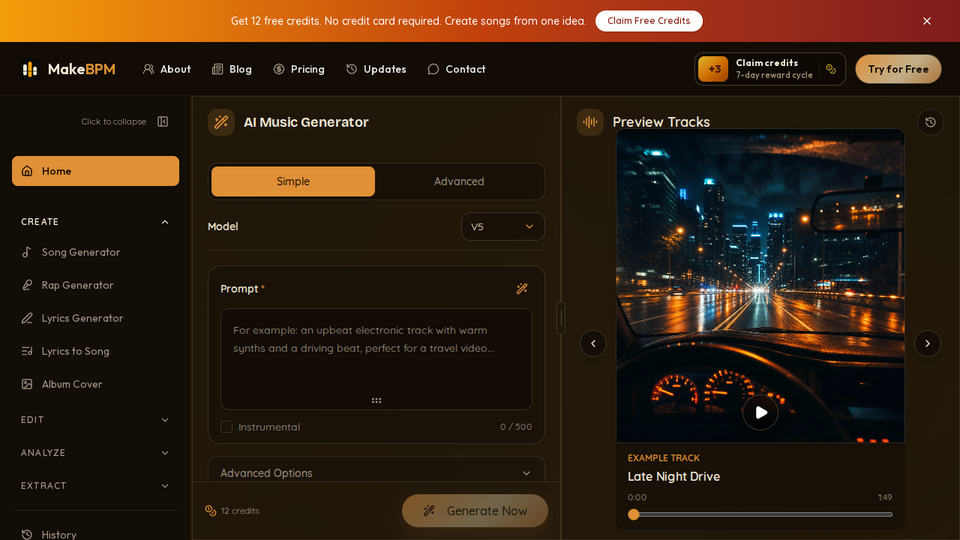Open Song Generator

click(96, 252)
